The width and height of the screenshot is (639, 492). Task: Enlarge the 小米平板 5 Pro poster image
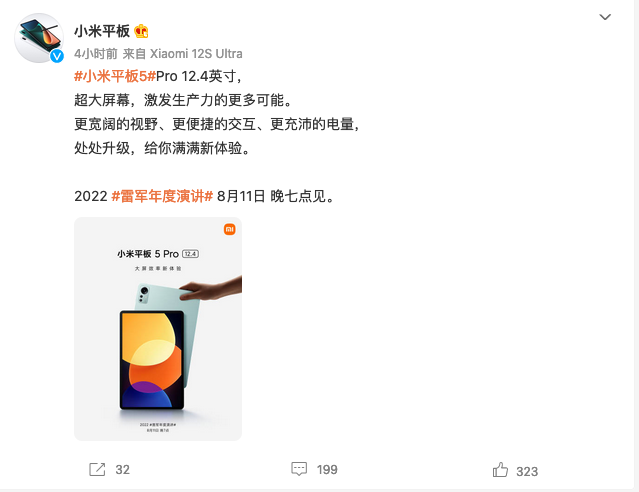pyautogui.click(x=158, y=329)
